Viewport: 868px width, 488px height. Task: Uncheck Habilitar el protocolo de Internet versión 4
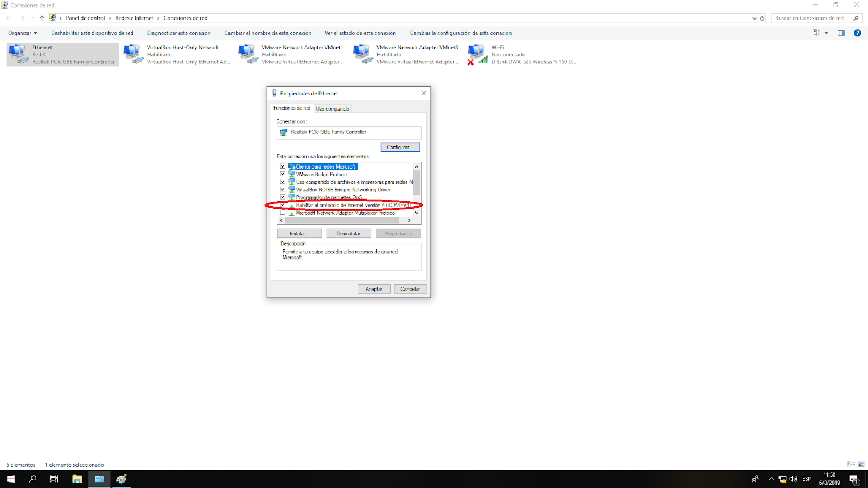click(x=283, y=205)
